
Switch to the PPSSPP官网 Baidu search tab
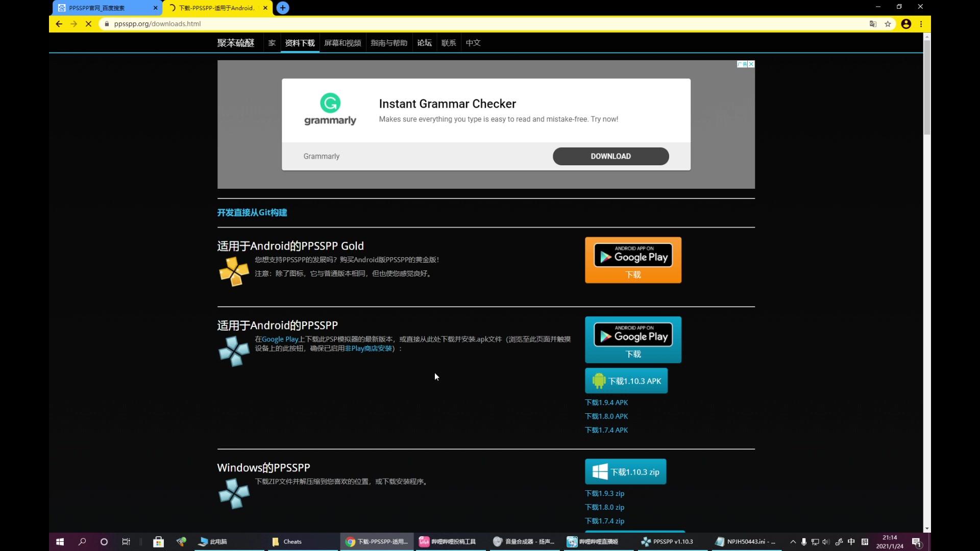click(x=107, y=8)
